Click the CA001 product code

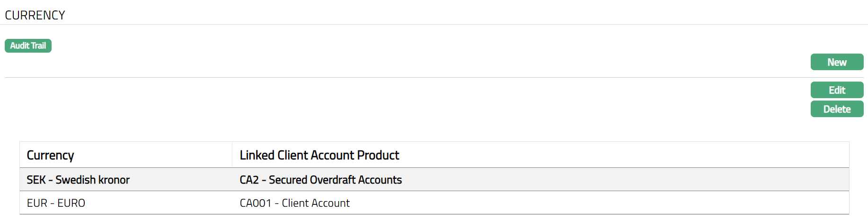point(255,203)
